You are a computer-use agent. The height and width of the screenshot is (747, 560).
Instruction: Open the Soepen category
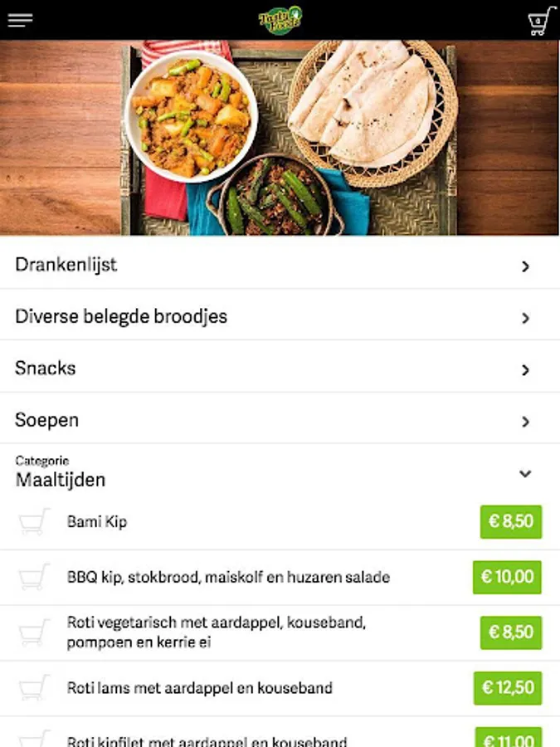[x=47, y=420]
